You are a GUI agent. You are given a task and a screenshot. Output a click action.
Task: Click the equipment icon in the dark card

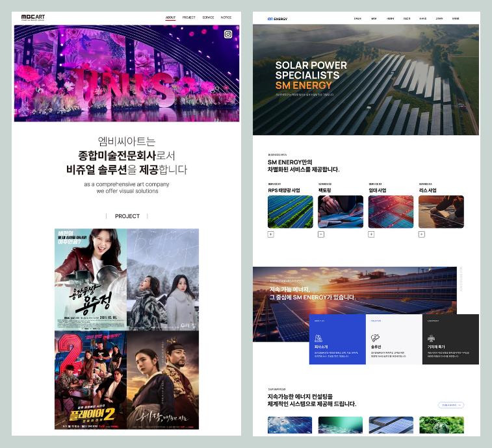(x=431, y=338)
